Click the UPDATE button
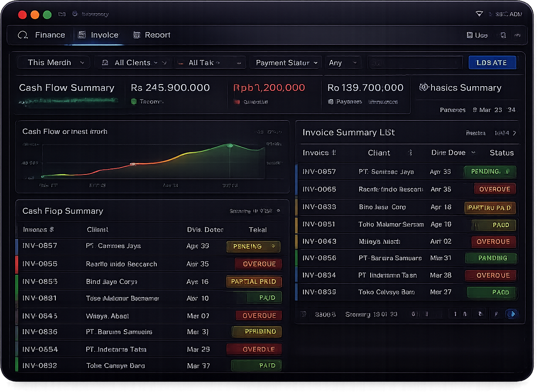 492,62
